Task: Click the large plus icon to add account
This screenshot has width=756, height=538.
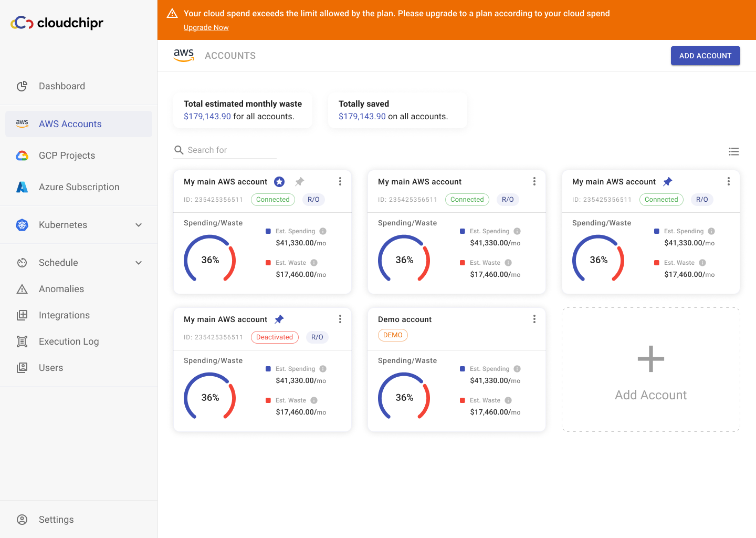Action: click(x=650, y=359)
